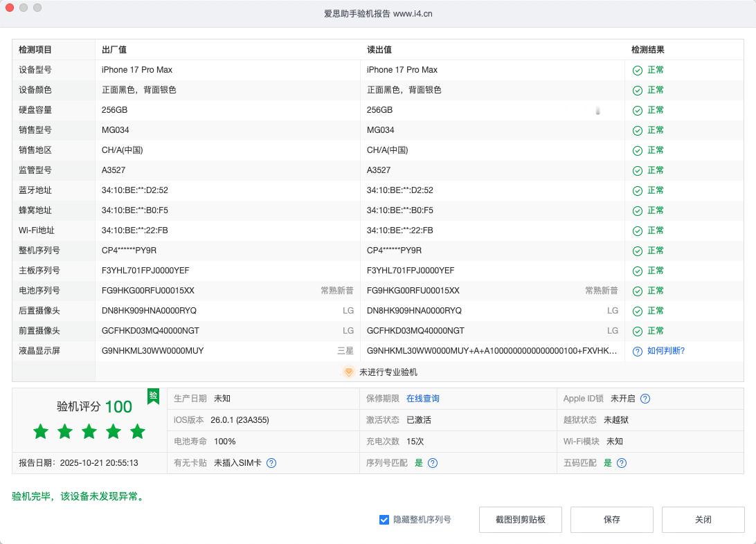756x544 pixels.
Task: Click the question icon in 液晶显示屏 result
Action: pyautogui.click(x=638, y=352)
